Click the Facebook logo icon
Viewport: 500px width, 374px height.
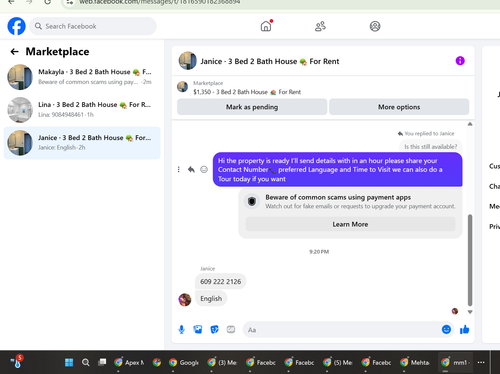(x=16, y=26)
